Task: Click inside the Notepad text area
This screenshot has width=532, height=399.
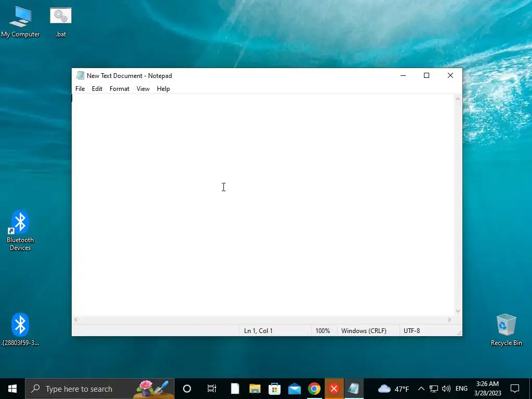Action: (263, 205)
